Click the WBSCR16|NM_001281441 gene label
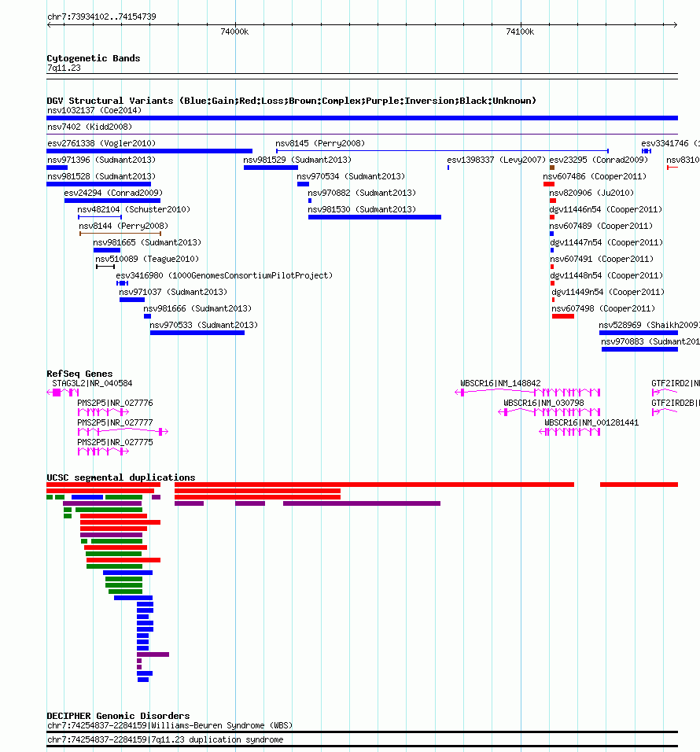Screen dimensions: 700x752 click(591, 423)
